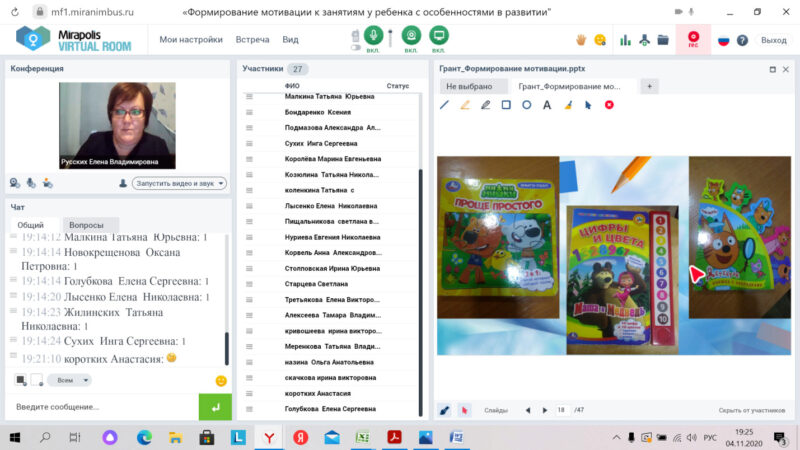Open Yandex Browser in taskbar
Image resolution: width=800 pixels, height=450 pixels.
tap(269, 437)
